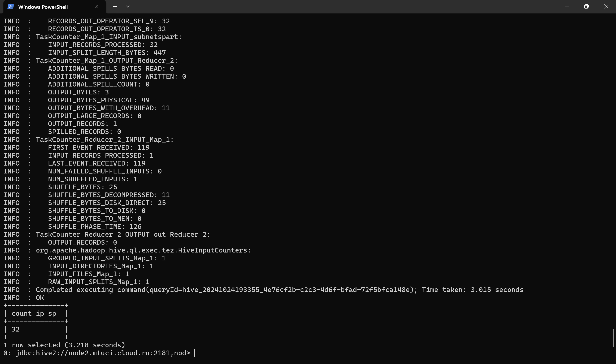The width and height of the screenshot is (616, 364).
Task: Click the OUTPUT_BYTES_PHYSICAL: 49 line
Action: pos(76,100)
